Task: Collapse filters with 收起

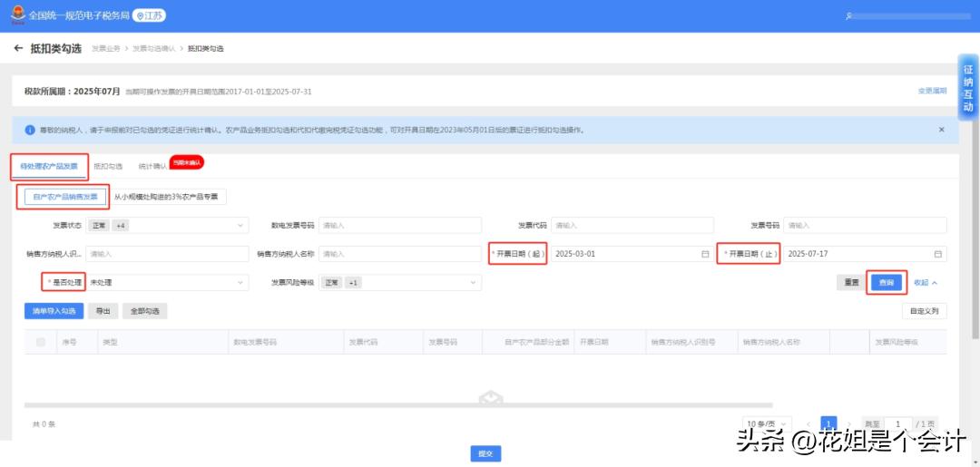Action: (926, 283)
